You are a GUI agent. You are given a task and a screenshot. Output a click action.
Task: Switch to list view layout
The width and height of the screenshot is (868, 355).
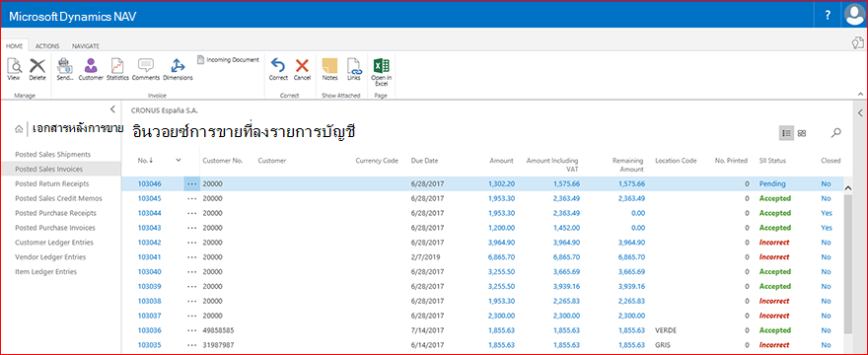[786, 133]
